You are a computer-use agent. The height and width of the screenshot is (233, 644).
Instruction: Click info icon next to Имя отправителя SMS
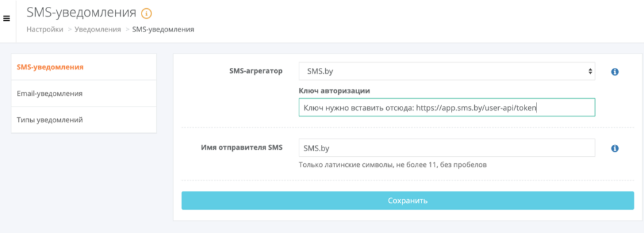tap(615, 149)
